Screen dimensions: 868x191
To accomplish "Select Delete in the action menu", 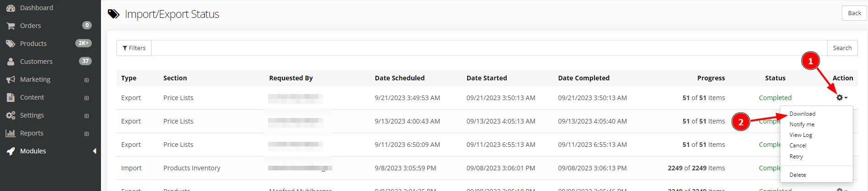I will pyautogui.click(x=797, y=175).
